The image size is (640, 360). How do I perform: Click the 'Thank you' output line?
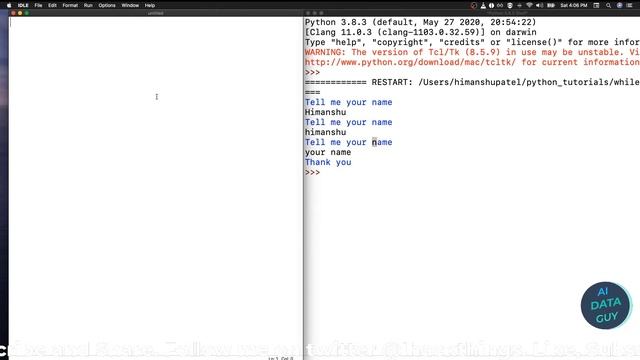click(328, 162)
